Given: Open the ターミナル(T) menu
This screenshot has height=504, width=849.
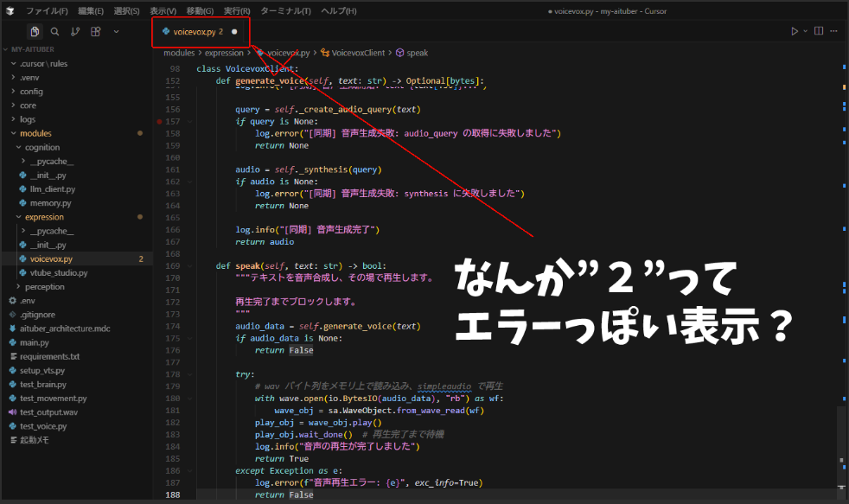Looking at the screenshot, I should click(x=285, y=11).
